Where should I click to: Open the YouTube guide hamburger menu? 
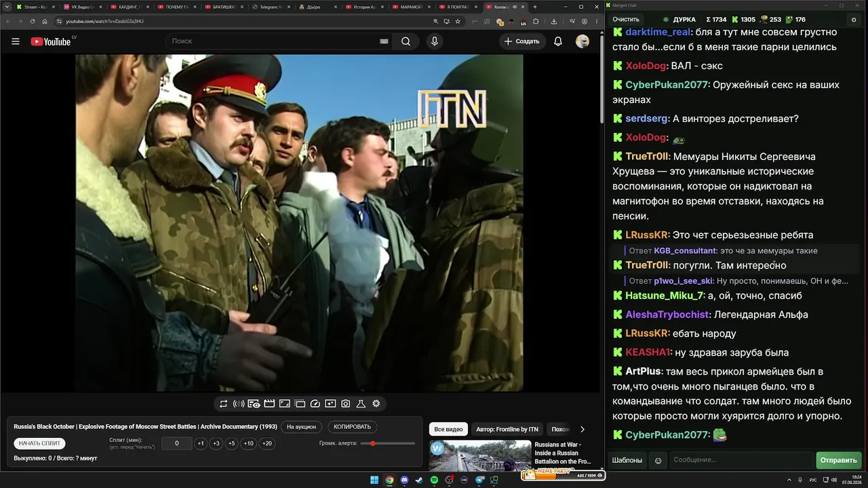pos(16,41)
